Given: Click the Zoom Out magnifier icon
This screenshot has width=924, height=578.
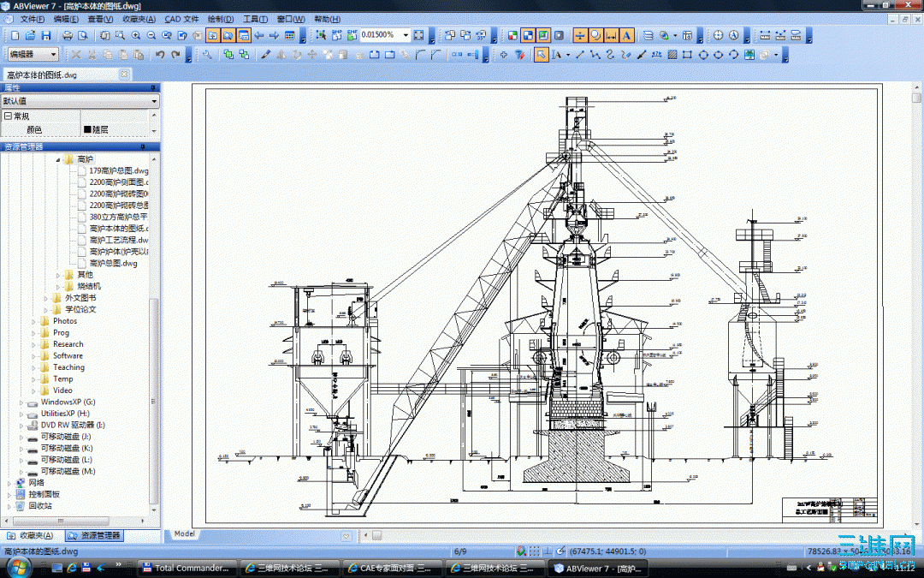Looking at the screenshot, I should [151, 35].
